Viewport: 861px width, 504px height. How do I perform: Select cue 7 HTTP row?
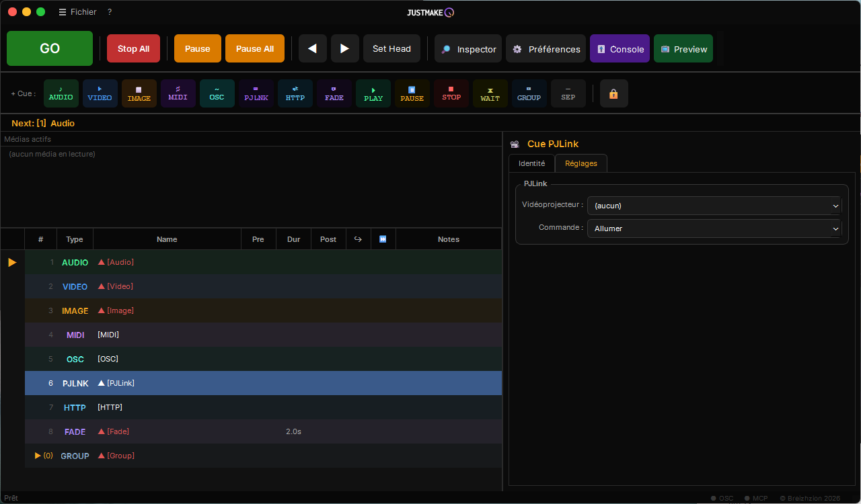click(x=263, y=407)
